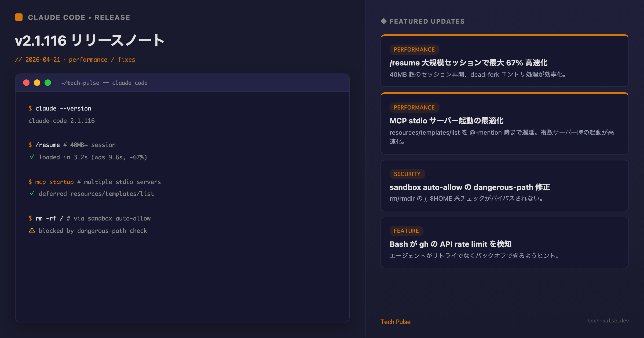Screen dimensions: 644x338
Task: Click the orange square logo beside CLAUDE CODE
Action: tap(19, 17)
